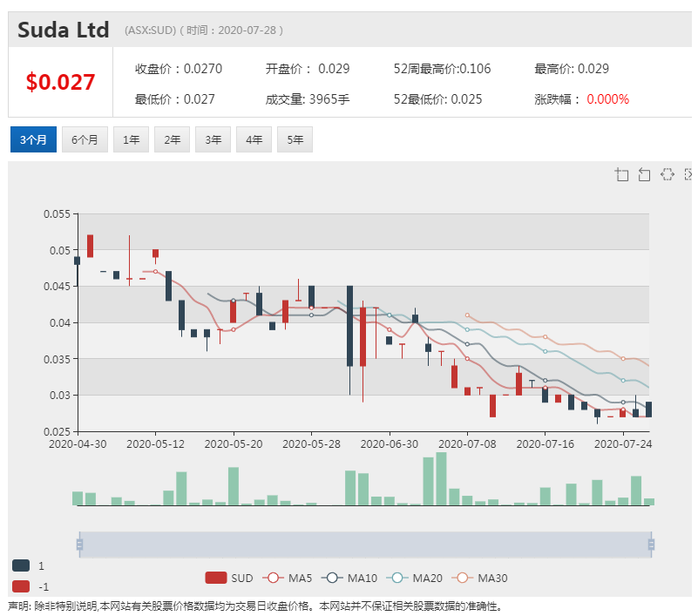Toggle the SUD candlestick series legend
This screenshot has width=698, height=616.
tap(229, 579)
